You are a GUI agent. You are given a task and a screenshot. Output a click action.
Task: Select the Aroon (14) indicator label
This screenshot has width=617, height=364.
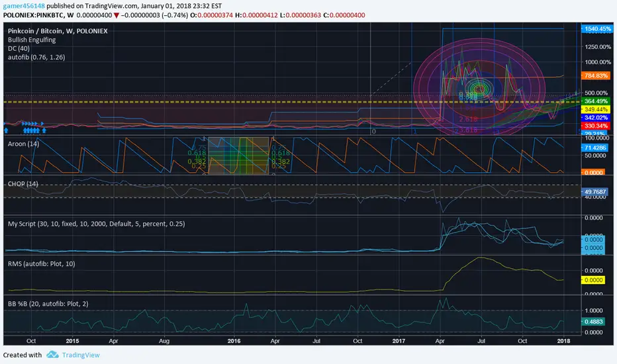[x=24, y=144]
